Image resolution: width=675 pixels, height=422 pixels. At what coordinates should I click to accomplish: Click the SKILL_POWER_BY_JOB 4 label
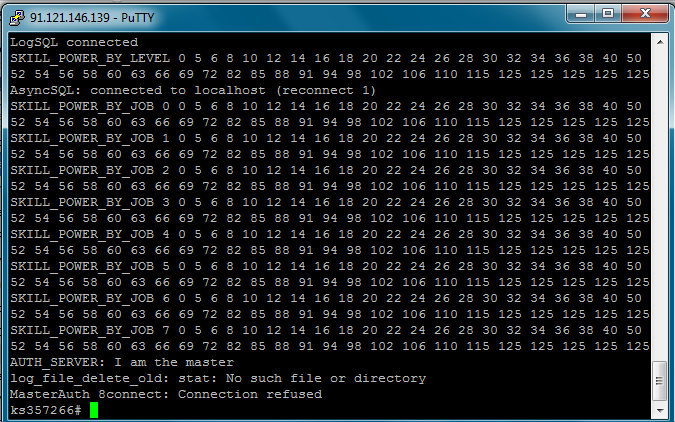[90, 234]
